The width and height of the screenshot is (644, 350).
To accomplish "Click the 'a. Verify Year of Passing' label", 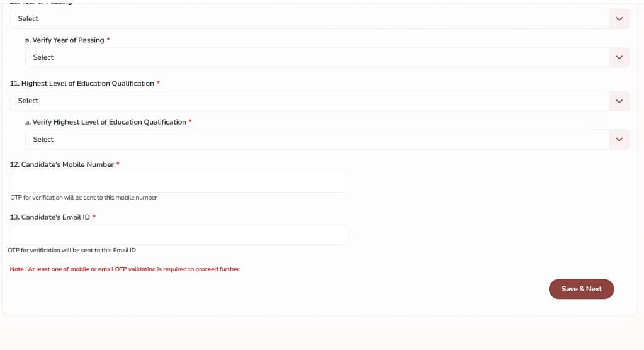I will tap(64, 40).
